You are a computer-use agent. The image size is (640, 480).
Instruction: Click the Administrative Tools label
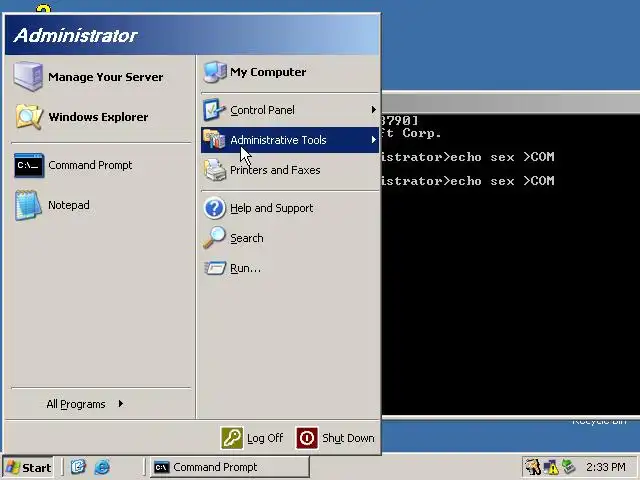(278, 140)
